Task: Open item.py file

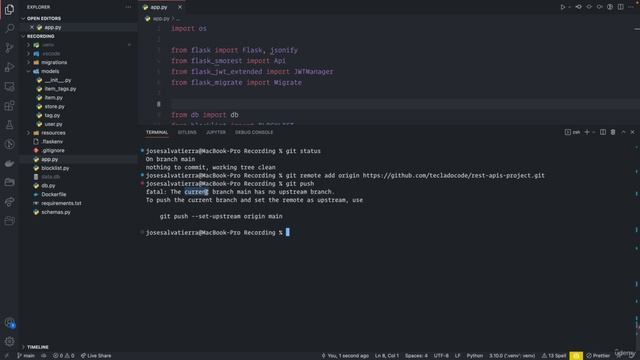Action: click(53, 98)
